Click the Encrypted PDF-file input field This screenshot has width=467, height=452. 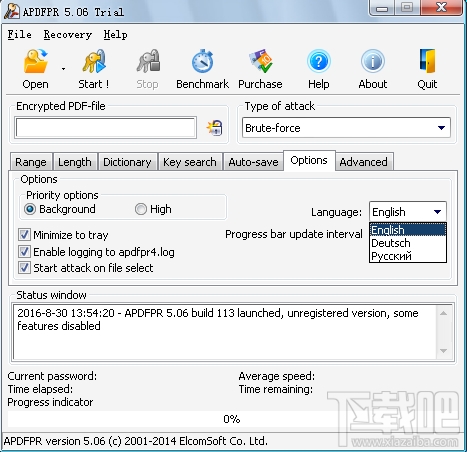pyautogui.click(x=105, y=127)
